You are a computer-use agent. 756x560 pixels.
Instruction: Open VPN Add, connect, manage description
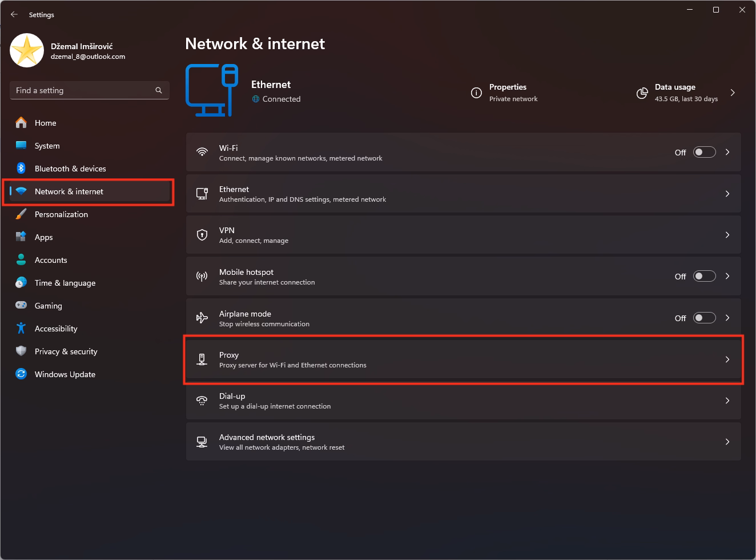(254, 241)
